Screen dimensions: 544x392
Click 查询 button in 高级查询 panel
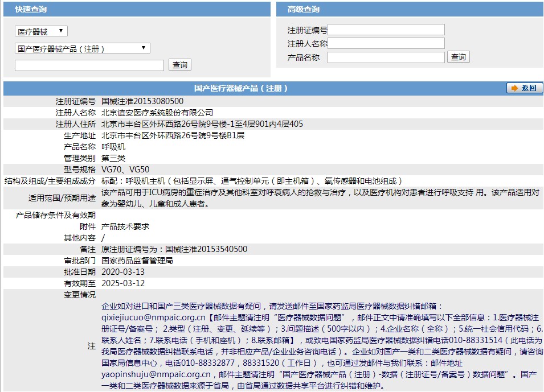[x=459, y=57]
